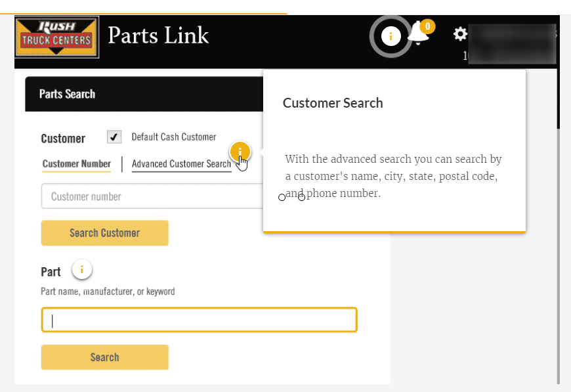Open the notifications bell

418,33
